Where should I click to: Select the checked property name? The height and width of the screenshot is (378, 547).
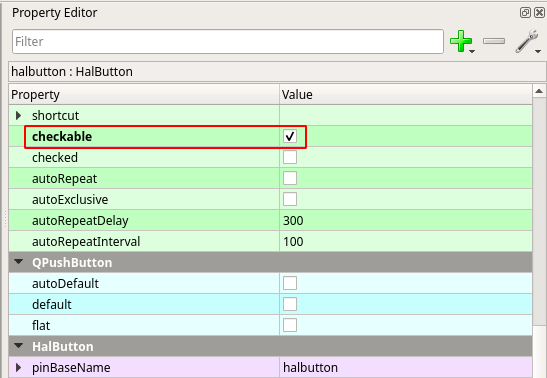click(55, 157)
